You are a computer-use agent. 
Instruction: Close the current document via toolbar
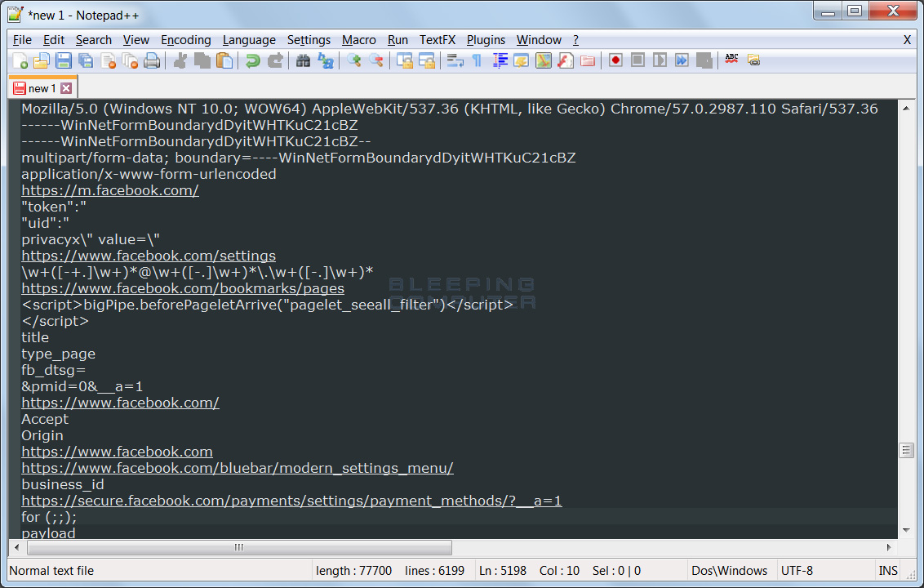pyautogui.click(x=109, y=60)
